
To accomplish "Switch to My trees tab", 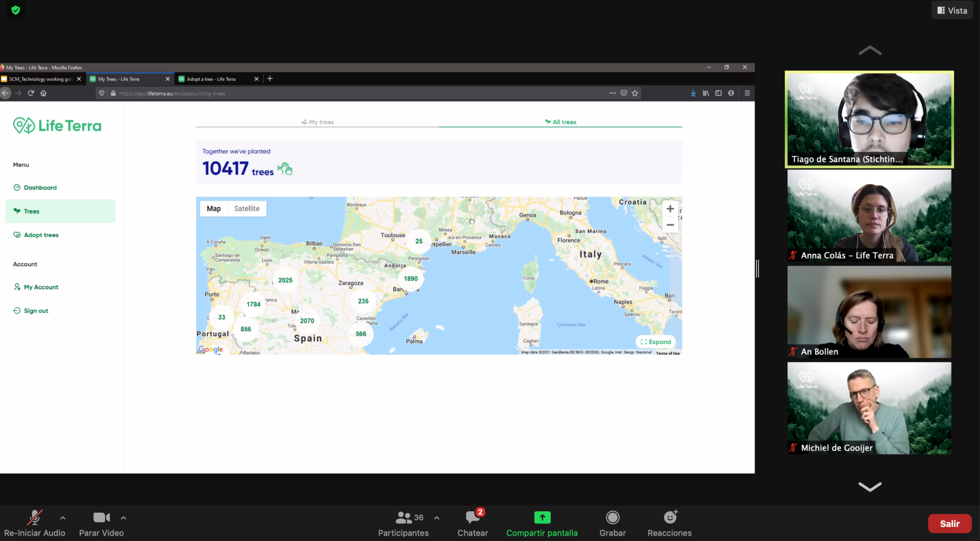I will coord(318,122).
